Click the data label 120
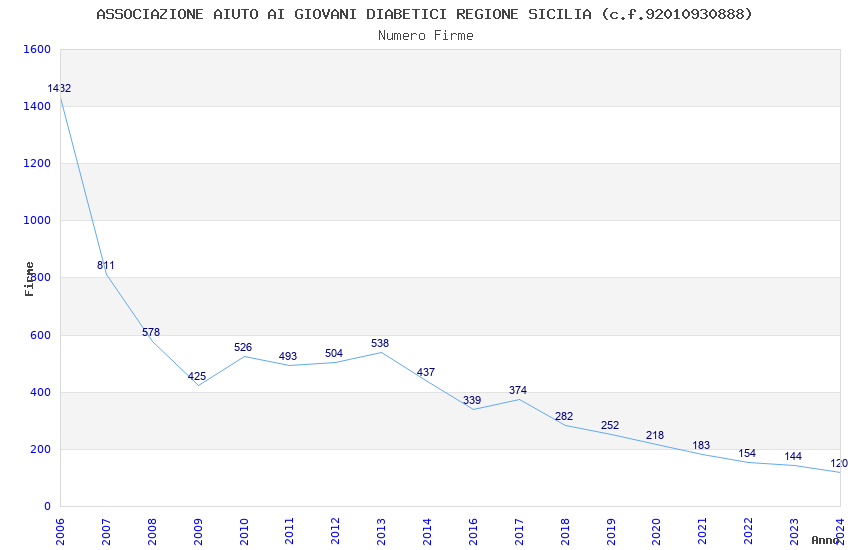 click(x=839, y=463)
